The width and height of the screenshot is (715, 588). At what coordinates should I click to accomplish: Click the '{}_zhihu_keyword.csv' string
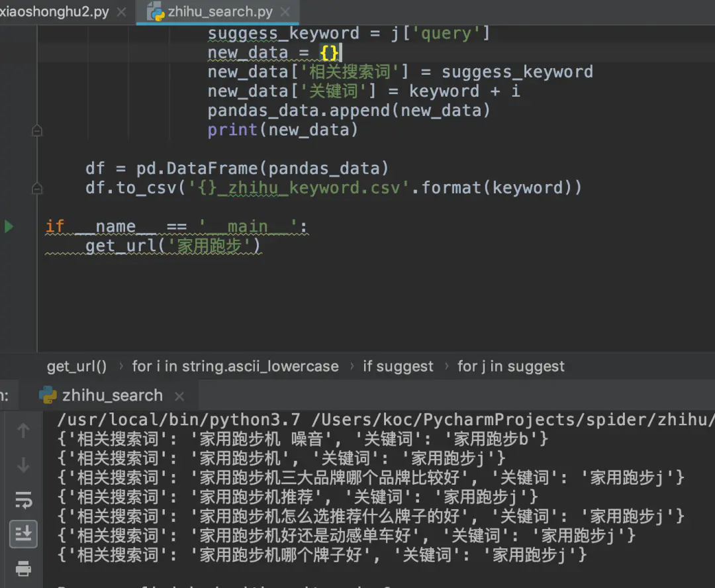pyautogui.click(x=299, y=188)
